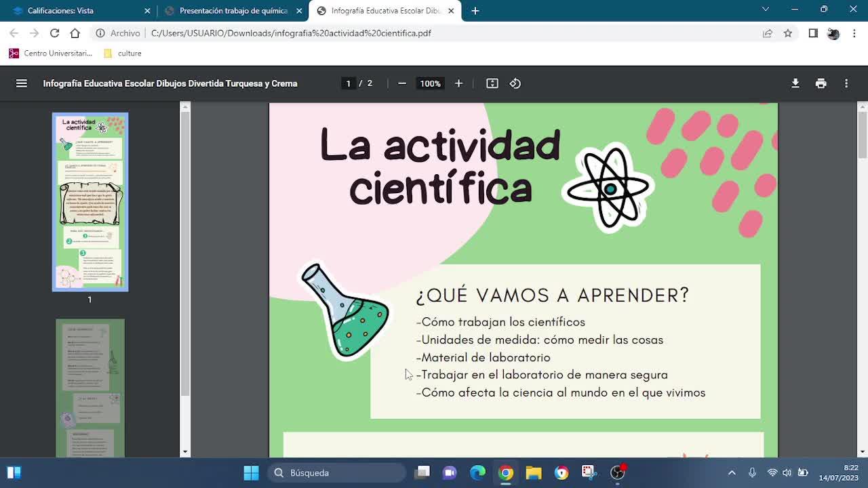
Task: Open OBS Studio from the taskbar
Action: [x=617, y=472]
